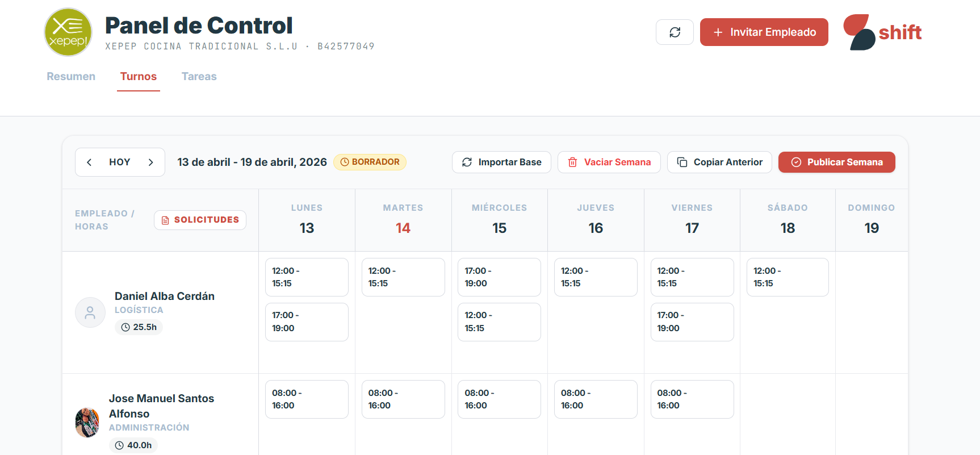Select Martes 14 column header

403,220
